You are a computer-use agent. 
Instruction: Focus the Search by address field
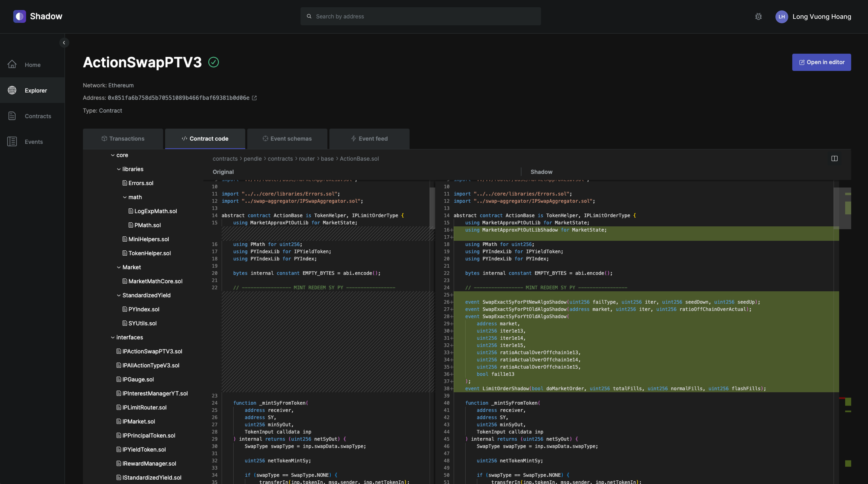click(421, 16)
